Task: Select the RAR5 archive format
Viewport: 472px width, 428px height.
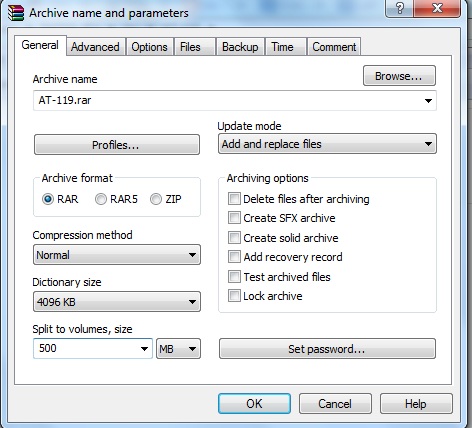Action: 101,199
